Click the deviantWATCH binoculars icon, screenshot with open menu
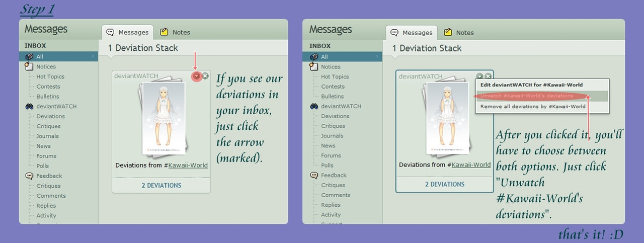This screenshot has height=243, width=644. click(314, 106)
